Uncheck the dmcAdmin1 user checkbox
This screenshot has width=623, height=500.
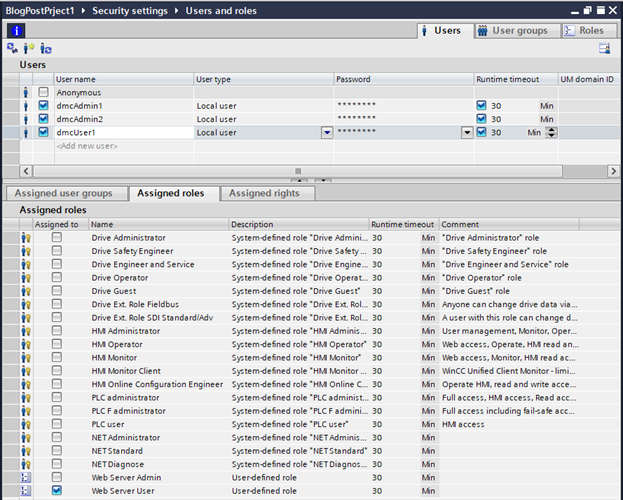43,105
